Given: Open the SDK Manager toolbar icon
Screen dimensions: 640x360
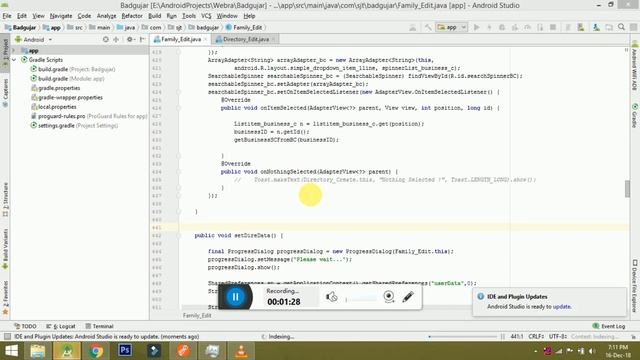Looking at the screenshot, I should click(x=596, y=27).
